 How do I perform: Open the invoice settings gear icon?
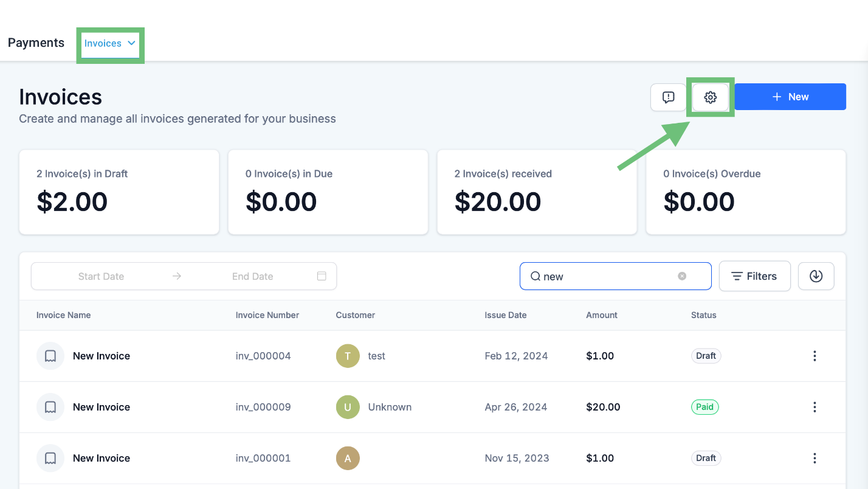pyautogui.click(x=710, y=97)
